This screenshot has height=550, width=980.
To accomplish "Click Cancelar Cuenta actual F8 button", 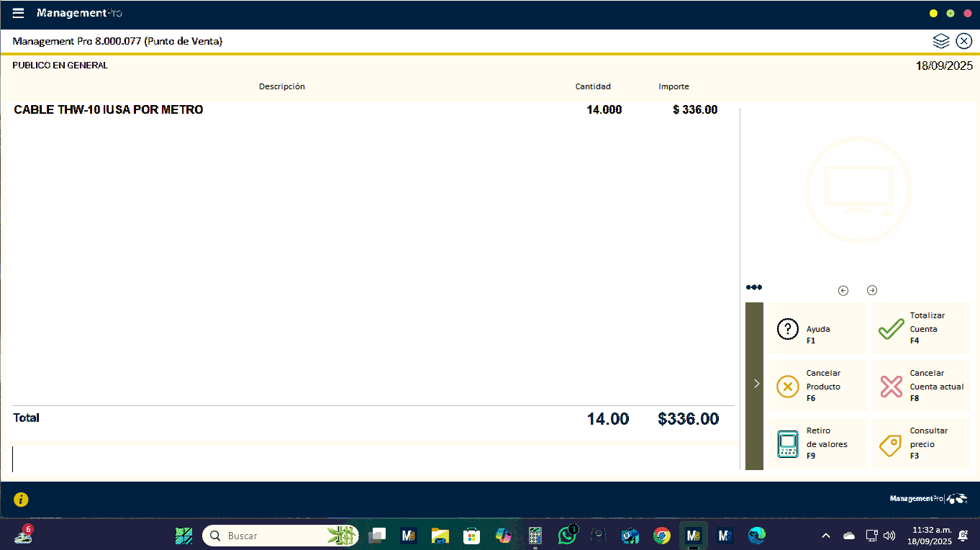I will tap(920, 387).
